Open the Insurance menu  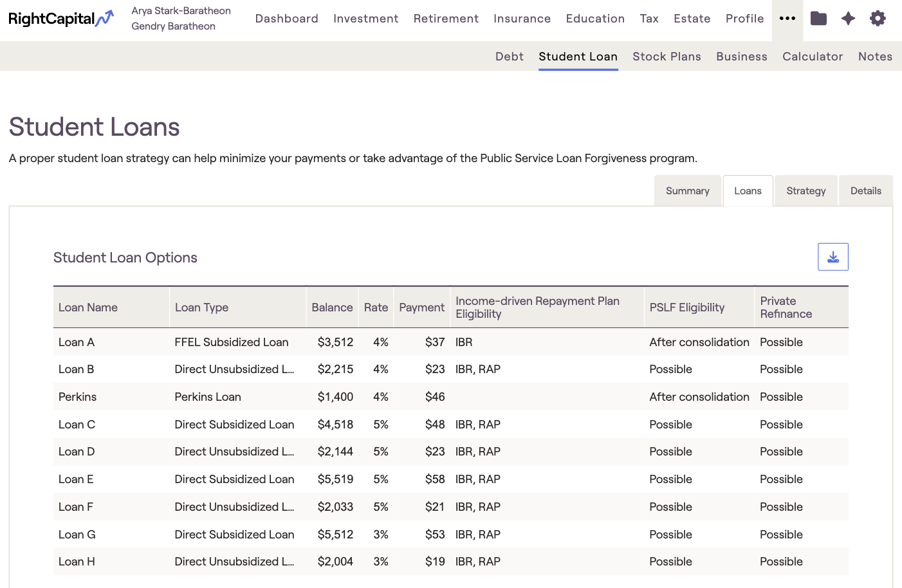tap(522, 19)
